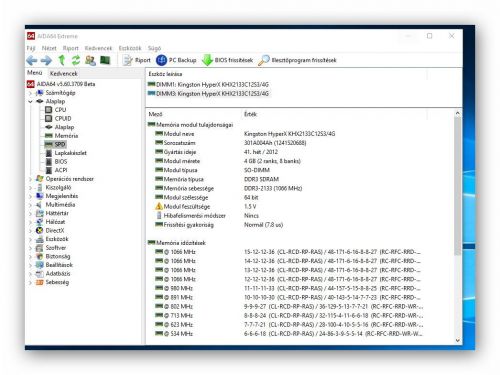Open the Riport toolbar button
The height and width of the screenshot is (375, 500).
[x=137, y=60]
